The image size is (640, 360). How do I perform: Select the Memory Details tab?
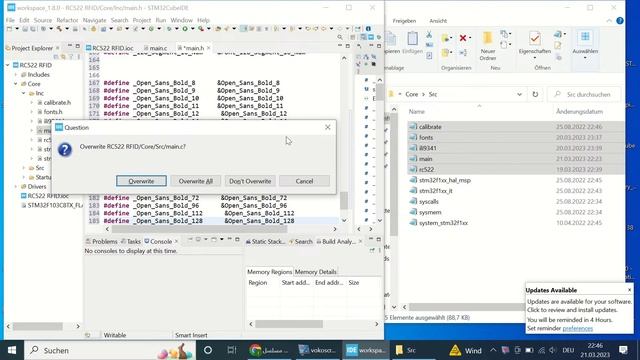click(316, 271)
